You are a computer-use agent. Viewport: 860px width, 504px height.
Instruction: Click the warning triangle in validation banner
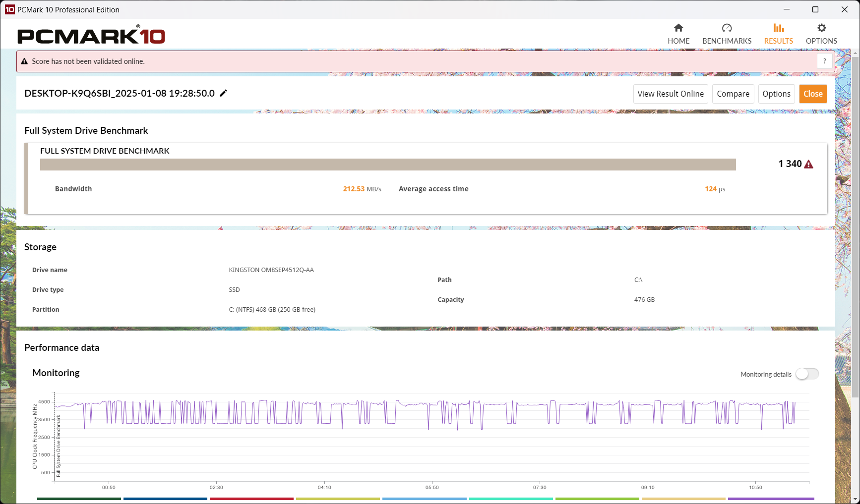[24, 61]
